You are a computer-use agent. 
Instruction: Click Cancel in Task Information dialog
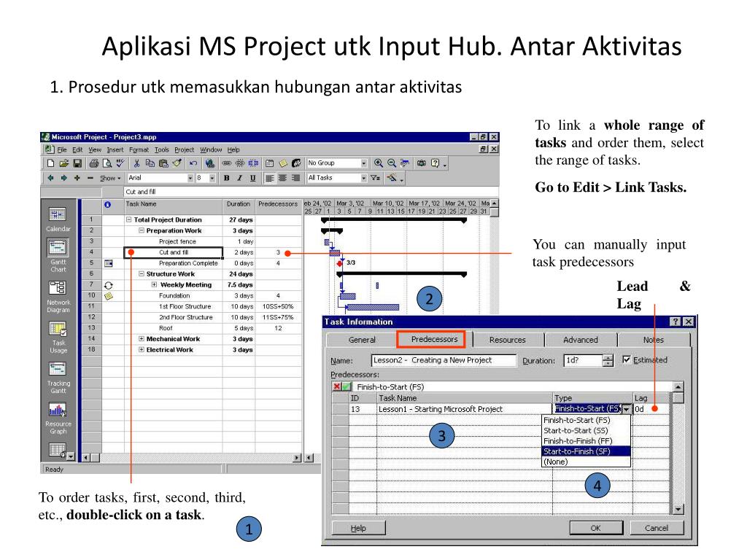tap(657, 528)
